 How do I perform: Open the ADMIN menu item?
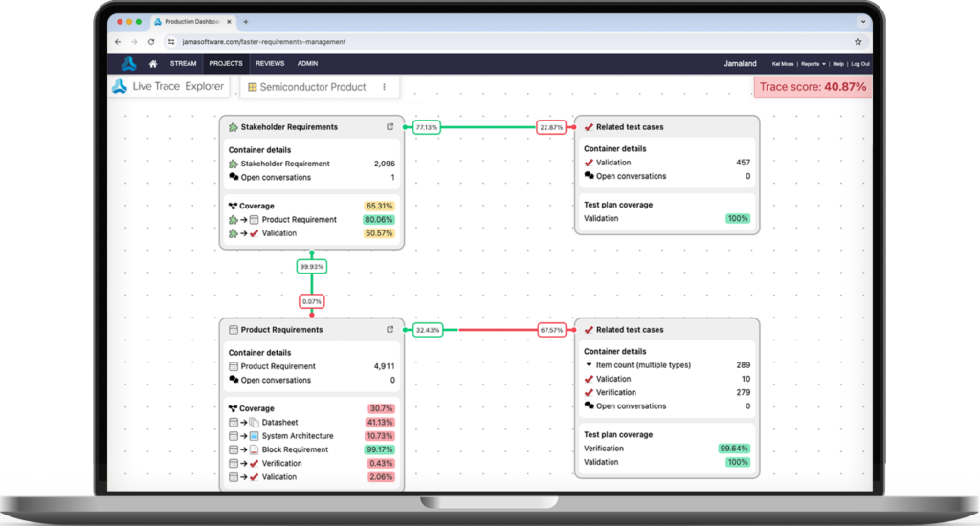[307, 64]
